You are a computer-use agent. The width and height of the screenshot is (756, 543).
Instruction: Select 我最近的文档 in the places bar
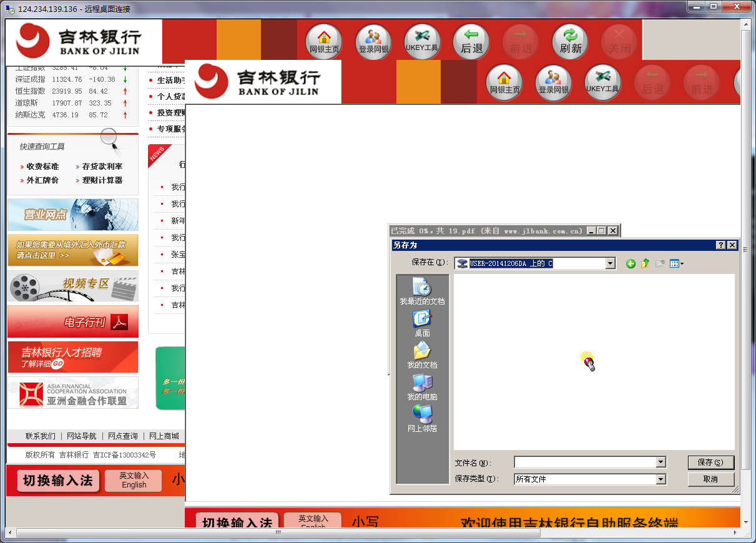pos(423,291)
